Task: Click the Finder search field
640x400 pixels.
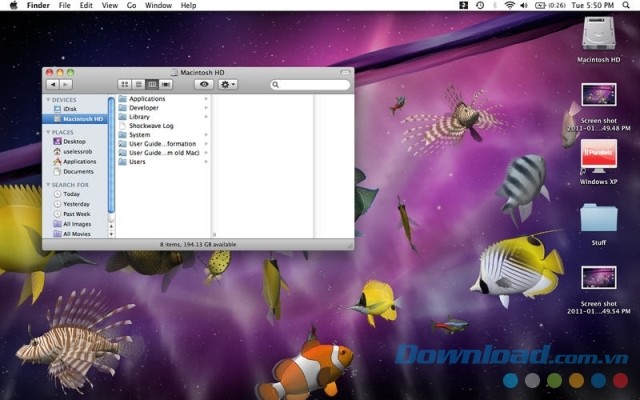Action: 311,85
